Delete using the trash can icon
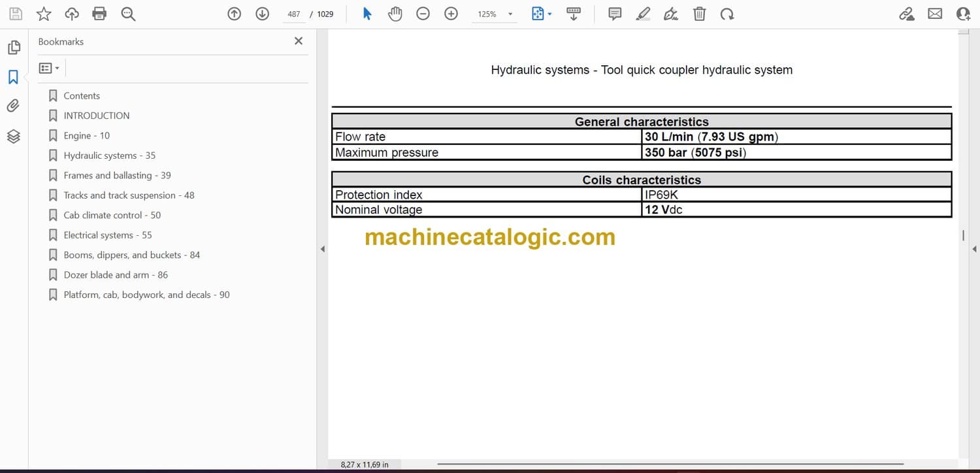 point(699,14)
